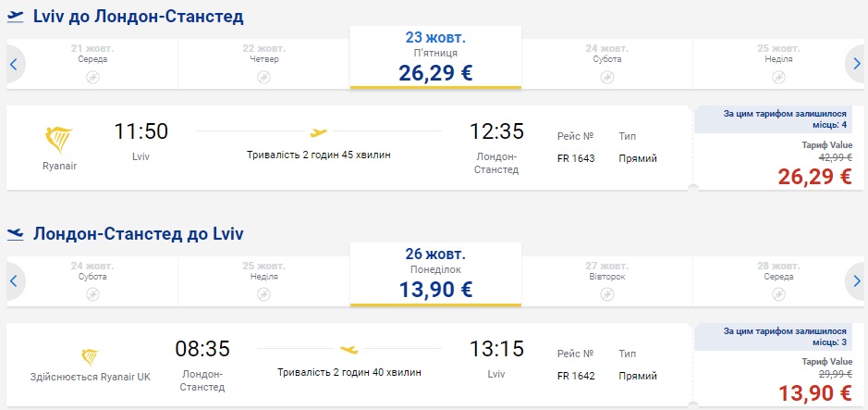The width and height of the screenshot is (868, 410).
Task: Click the 08:35 Лондон-Станстед departure time
Action: tap(202, 349)
